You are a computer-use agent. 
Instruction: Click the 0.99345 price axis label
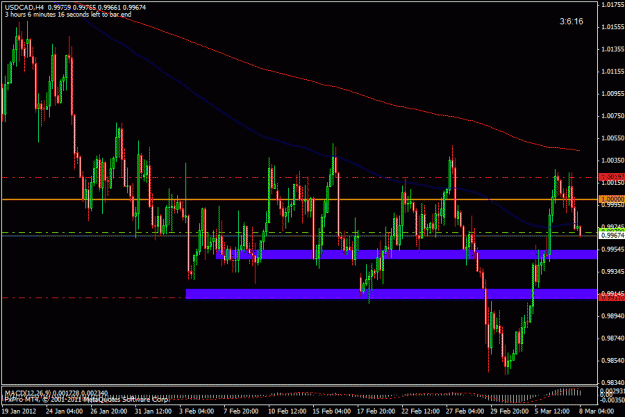(613, 272)
